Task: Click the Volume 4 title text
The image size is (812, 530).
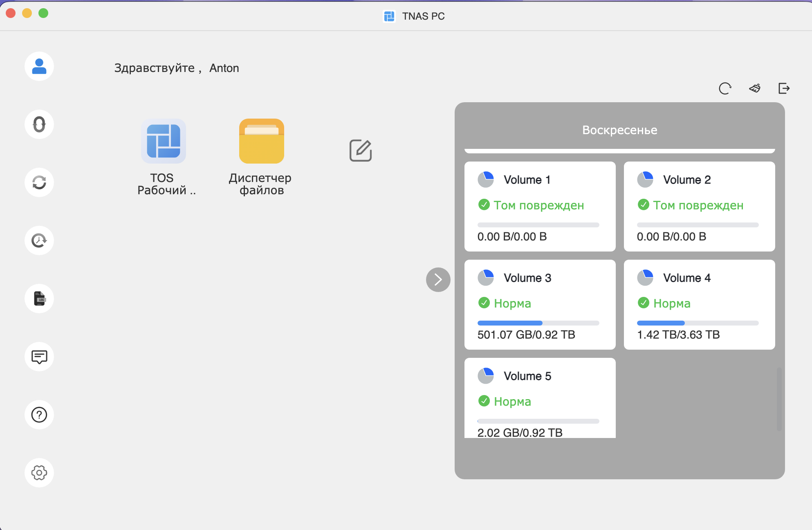Action: 687,278
